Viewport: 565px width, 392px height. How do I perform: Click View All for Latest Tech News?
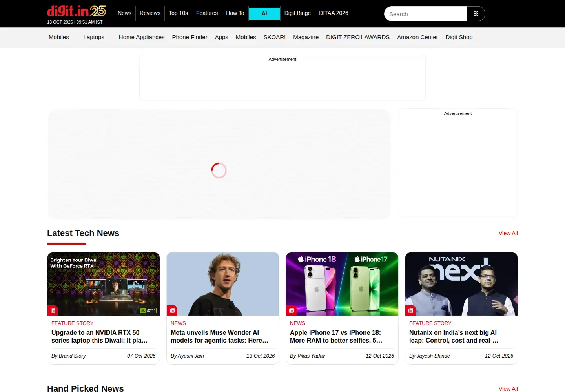point(508,233)
